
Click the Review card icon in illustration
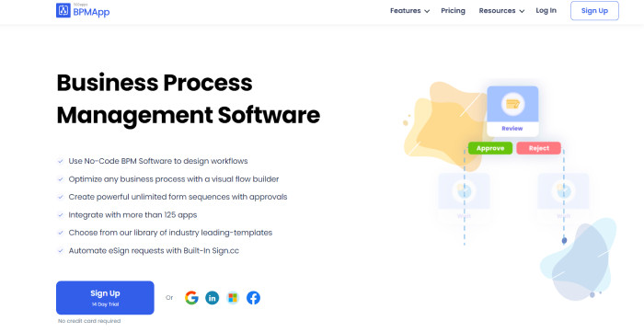pyautogui.click(x=512, y=104)
